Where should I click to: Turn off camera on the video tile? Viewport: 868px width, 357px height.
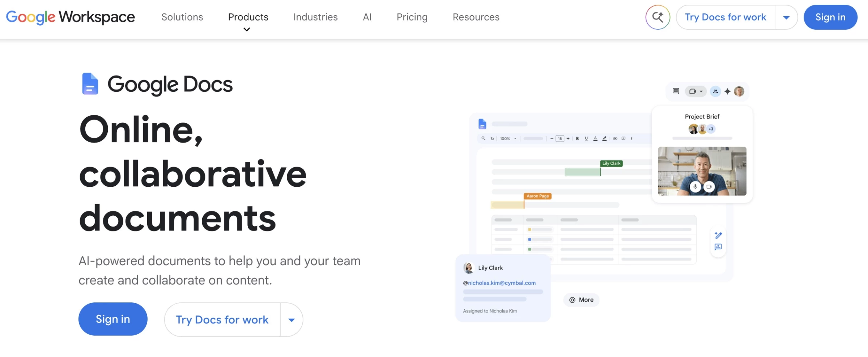pyautogui.click(x=709, y=187)
